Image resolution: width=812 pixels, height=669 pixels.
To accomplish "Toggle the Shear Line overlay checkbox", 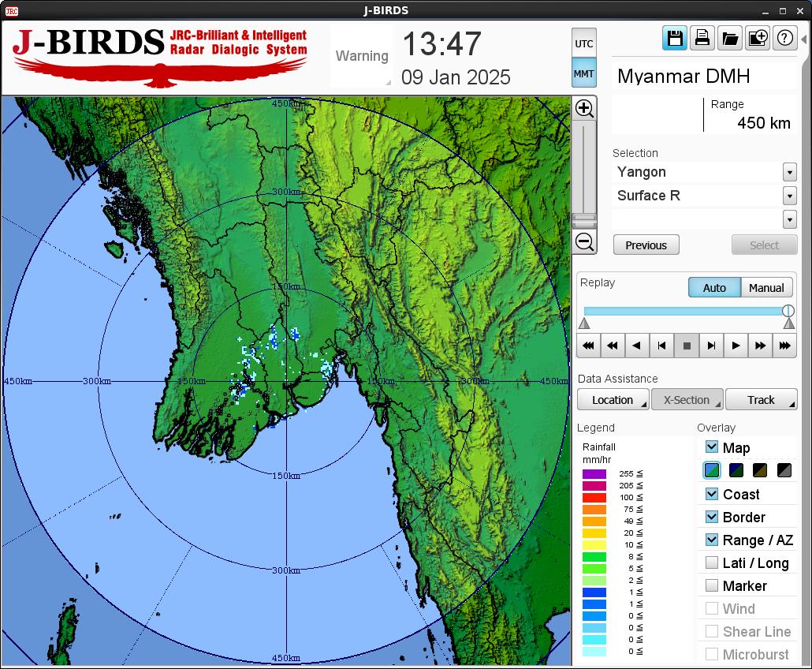I will pyautogui.click(x=712, y=630).
